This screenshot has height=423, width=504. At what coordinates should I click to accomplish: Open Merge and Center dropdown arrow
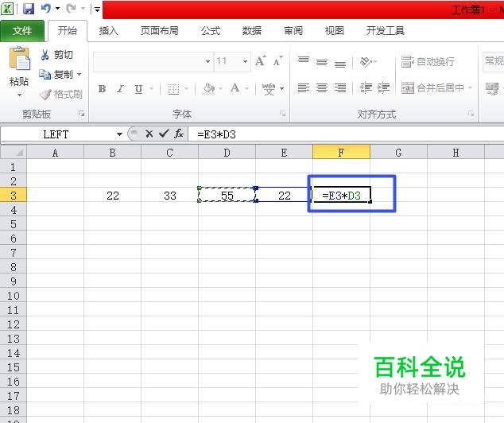point(471,87)
